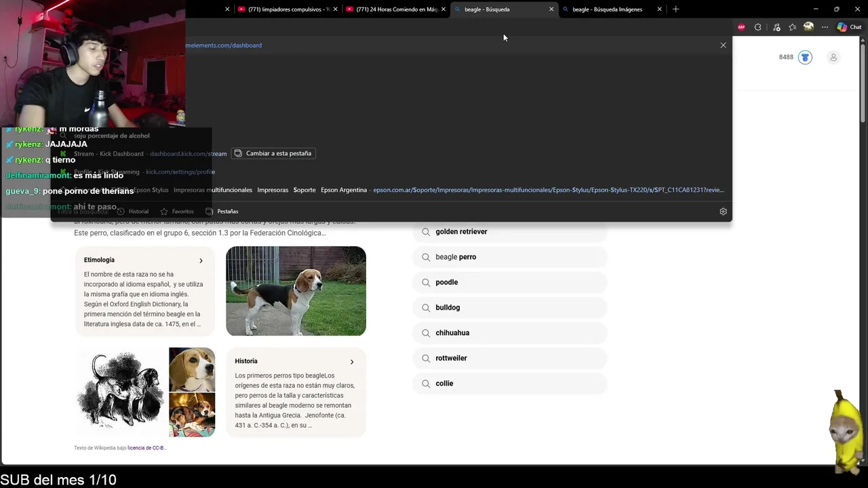Open the beagle face close-up thumbnail
This screenshot has width=868, height=488.
[192, 369]
